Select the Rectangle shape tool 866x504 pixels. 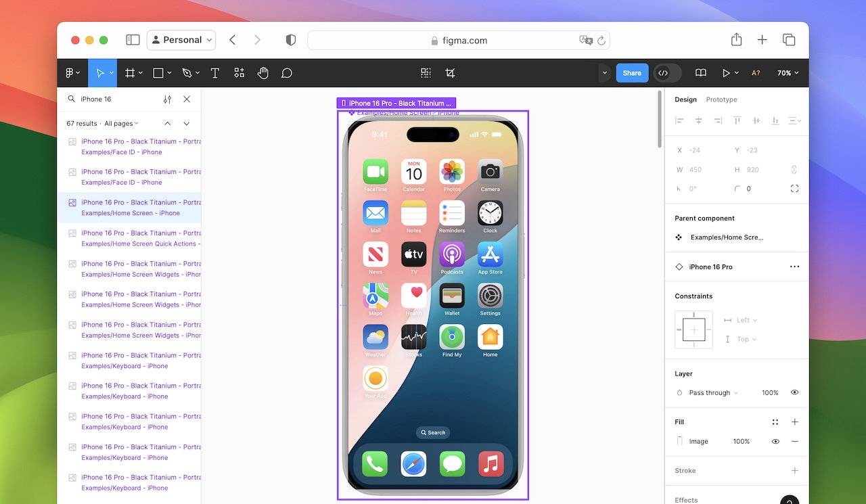tap(158, 73)
